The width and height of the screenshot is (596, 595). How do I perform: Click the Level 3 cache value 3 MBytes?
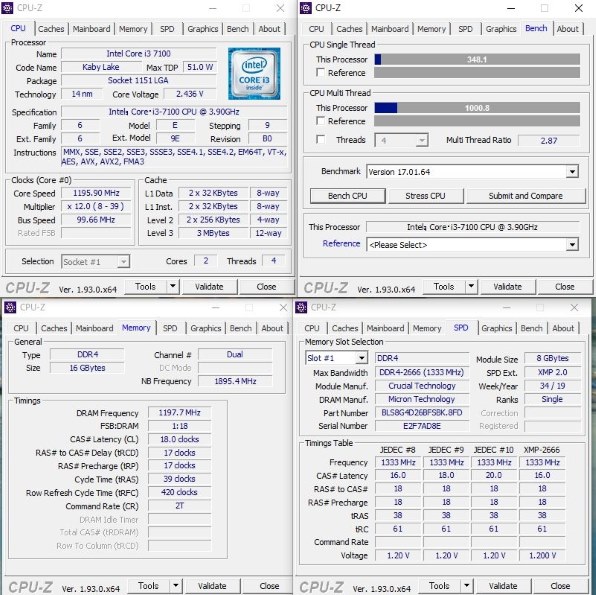(x=213, y=233)
